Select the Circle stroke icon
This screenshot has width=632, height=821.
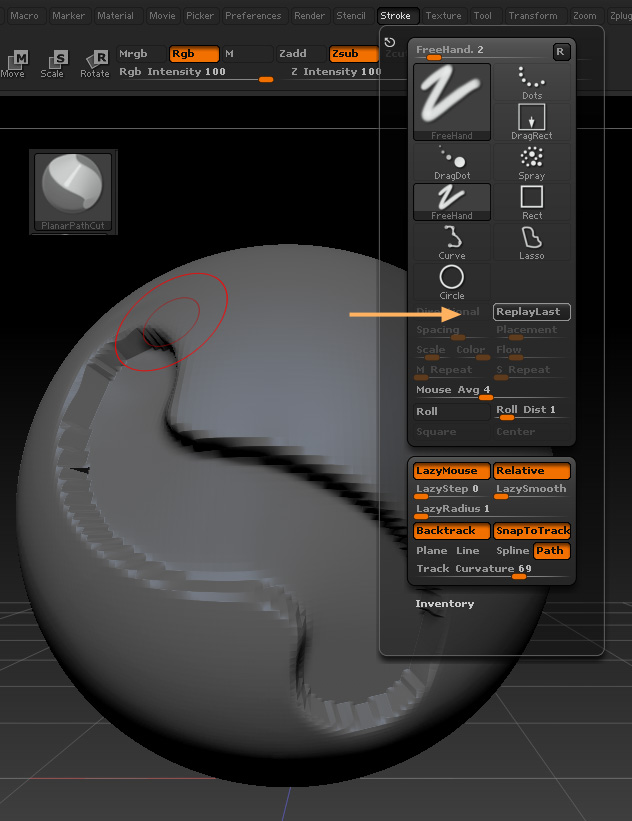click(452, 282)
